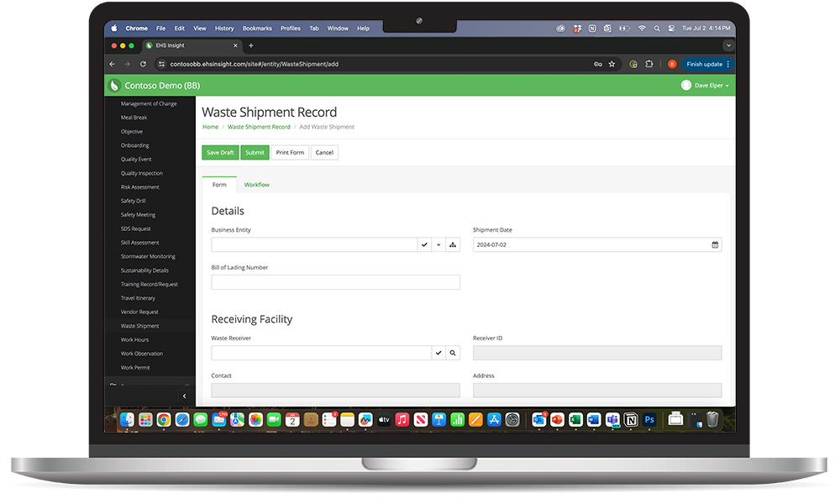
Task: Open the Waste Shipment Record breadcrumb link
Action: point(259,127)
